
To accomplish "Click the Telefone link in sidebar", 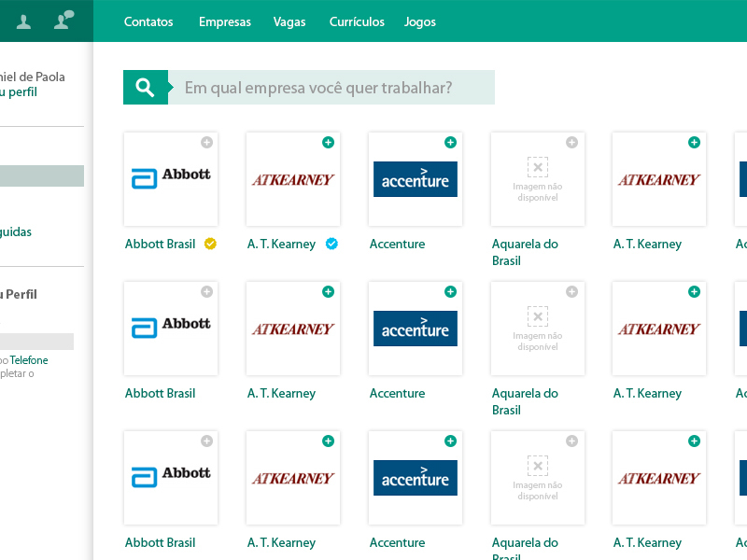I will point(29,360).
